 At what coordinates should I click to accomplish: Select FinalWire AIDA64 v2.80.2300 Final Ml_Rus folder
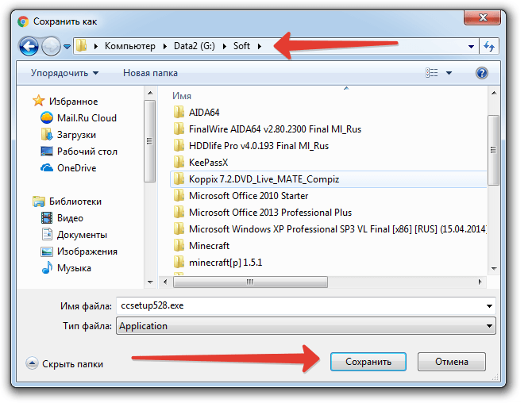click(275, 129)
